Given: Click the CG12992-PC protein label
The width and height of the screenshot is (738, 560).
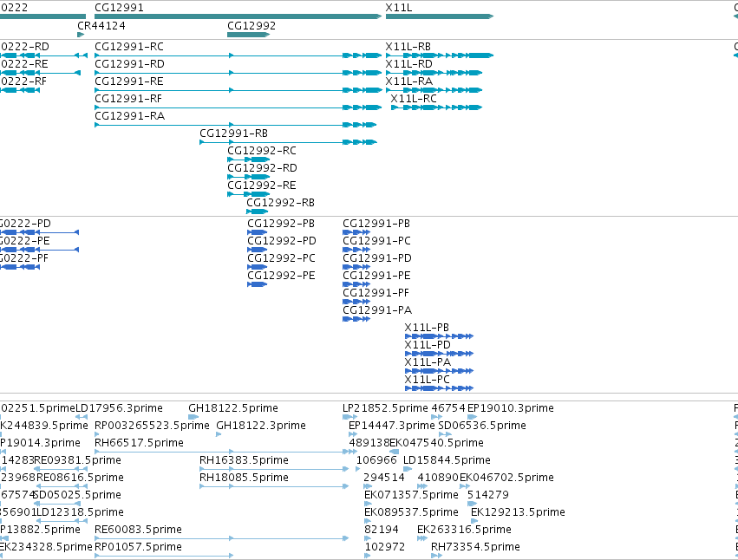Looking at the screenshot, I should (x=281, y=258).
